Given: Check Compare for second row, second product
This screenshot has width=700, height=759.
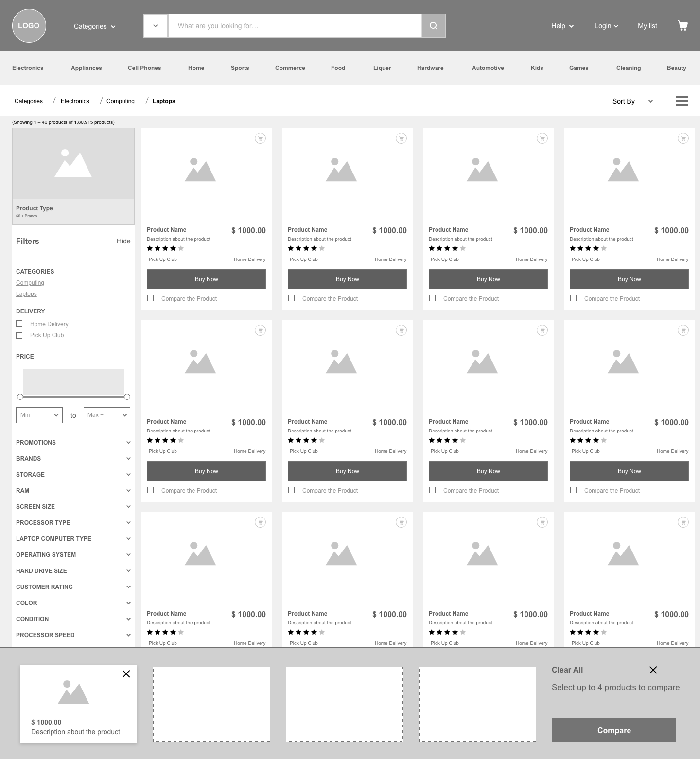Looking at the screenshot, I should 292,490.
